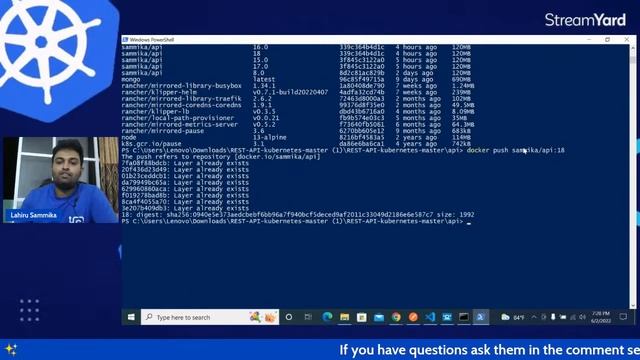Minimize the Windows PowerShell window
Viewport: 640px width, 360px height.
coord(589,40)
